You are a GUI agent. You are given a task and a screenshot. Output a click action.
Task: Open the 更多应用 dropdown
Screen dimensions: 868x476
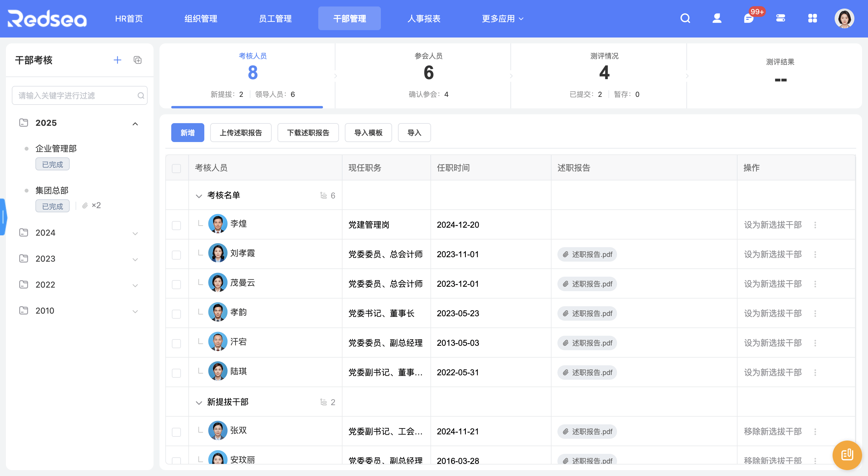click(x=502, y=19)
